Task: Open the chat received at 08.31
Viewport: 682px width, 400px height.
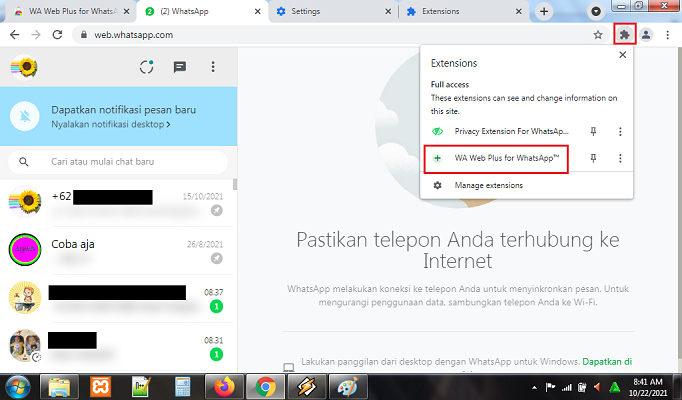Action: point(117,346)
